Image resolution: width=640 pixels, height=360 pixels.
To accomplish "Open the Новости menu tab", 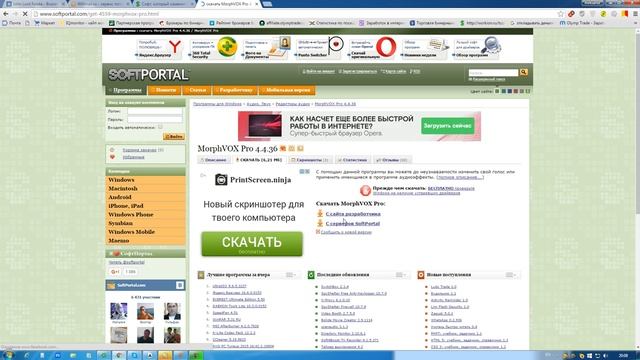I will point(165,90).
